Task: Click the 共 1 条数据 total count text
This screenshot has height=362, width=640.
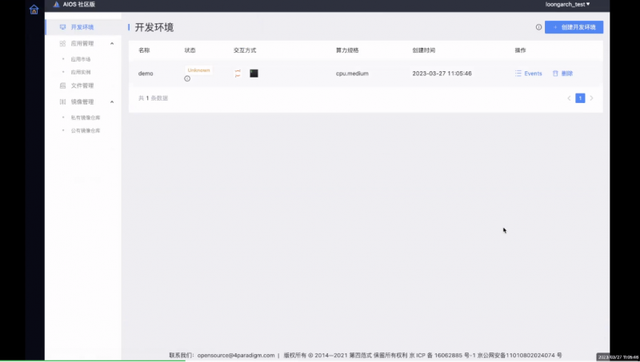Action: tap(153, 98)
